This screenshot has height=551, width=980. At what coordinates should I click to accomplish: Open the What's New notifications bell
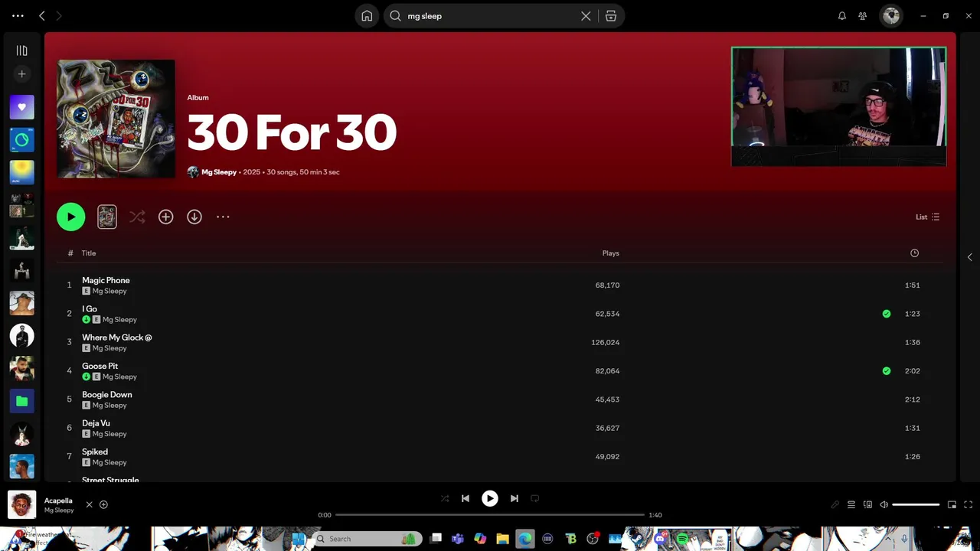[x=842, y=16]
